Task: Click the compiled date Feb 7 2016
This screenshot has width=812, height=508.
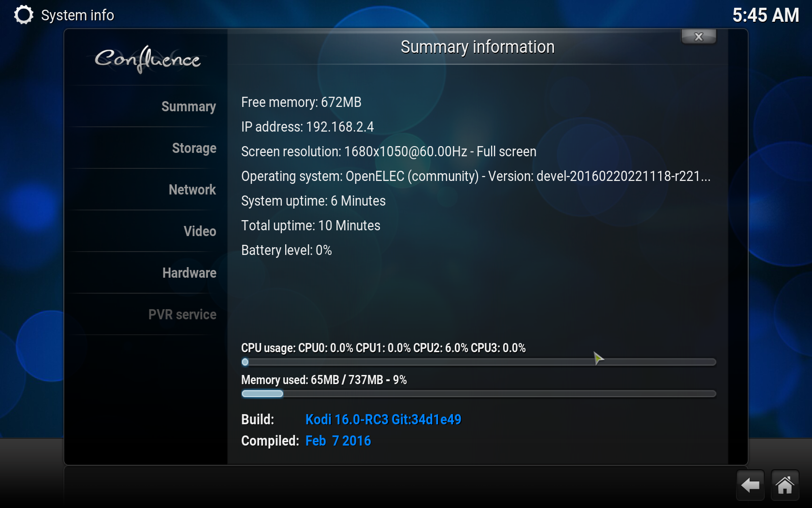Action: [x=338, y=441]
